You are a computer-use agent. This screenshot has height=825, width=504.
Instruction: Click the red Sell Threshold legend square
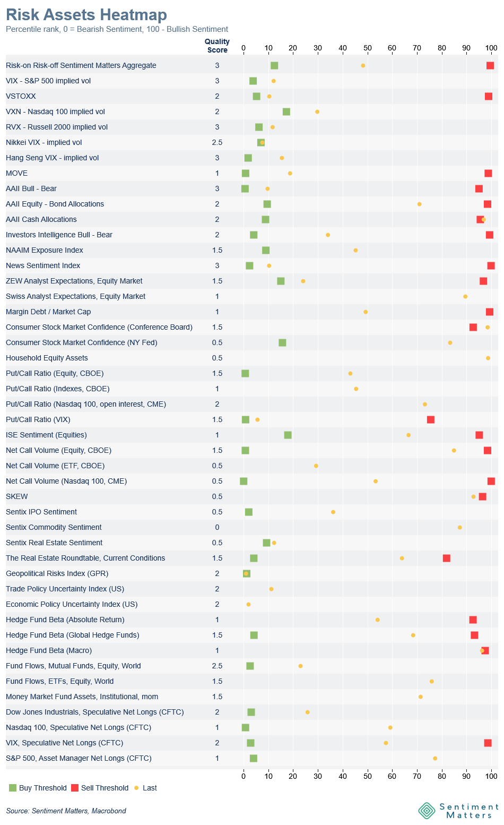point(75,788)
